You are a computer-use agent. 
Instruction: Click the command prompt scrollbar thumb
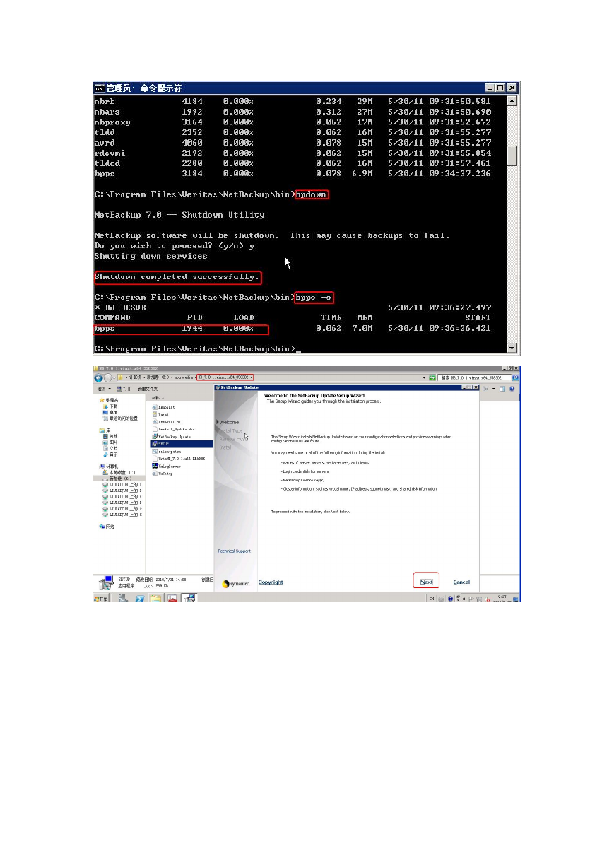pos(513,156)
